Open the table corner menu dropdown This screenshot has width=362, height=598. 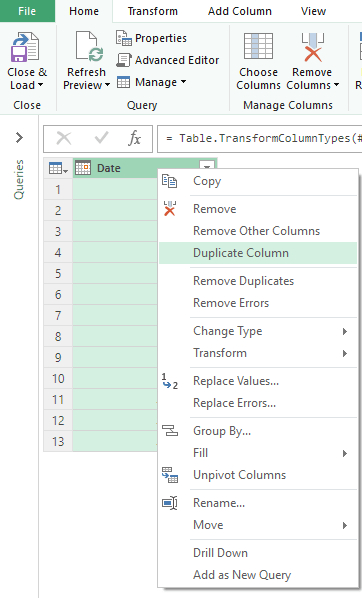pyautogui.click(x=58, y=168)
